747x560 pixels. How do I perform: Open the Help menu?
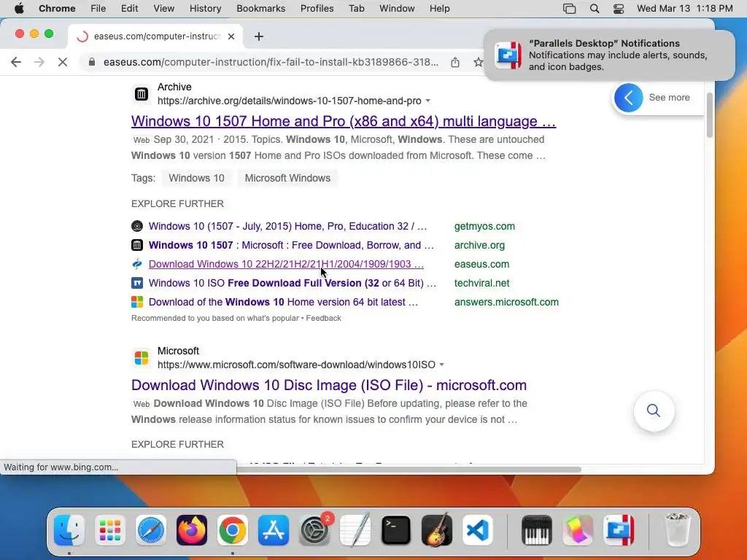[x=439, y=9]
